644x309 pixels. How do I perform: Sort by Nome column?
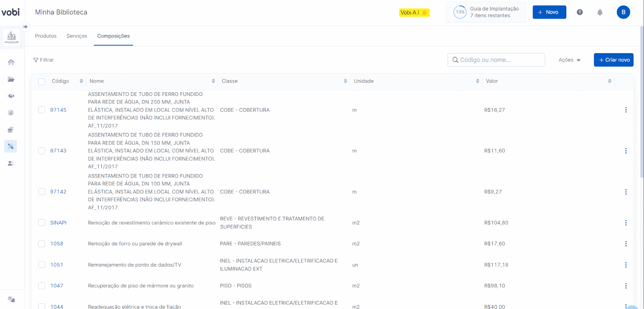tap(213, 81)
